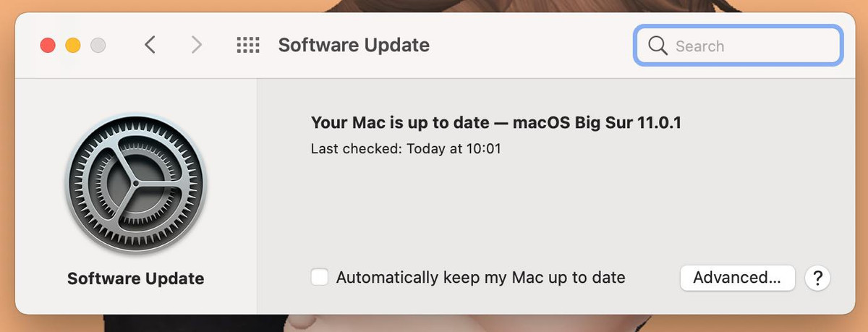This screenshot has height=332, width=868.
Task: Click the forward chevron arrow in toolbar
Action: 196,46
